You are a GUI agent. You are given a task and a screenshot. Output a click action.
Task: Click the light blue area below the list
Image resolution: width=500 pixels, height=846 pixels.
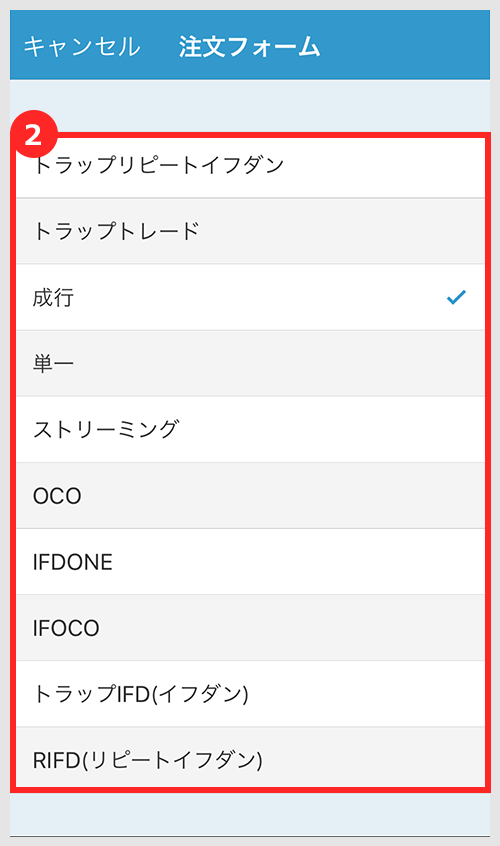point(250,814)
